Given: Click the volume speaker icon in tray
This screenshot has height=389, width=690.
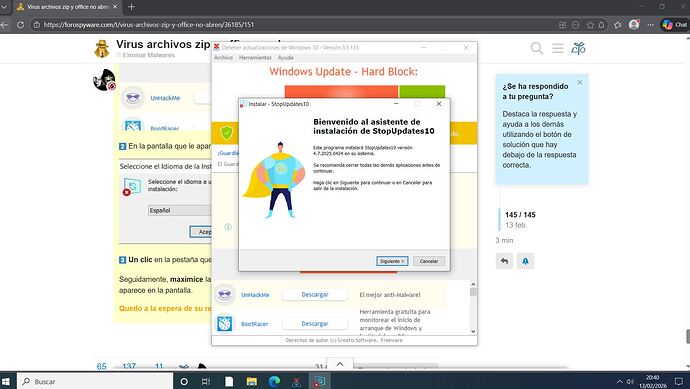Looking at the screenshot, I should coord(630,382).
